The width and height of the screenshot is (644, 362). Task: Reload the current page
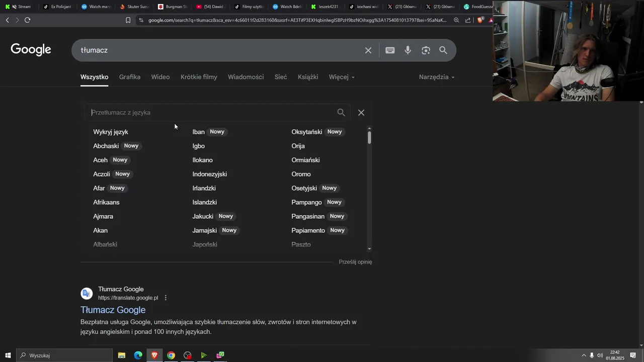(27, 20)
